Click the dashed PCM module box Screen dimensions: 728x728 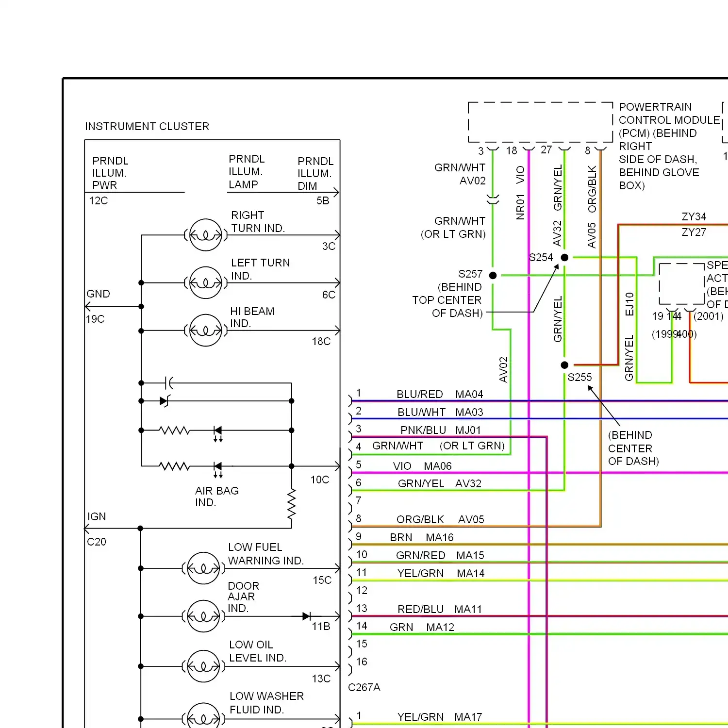click(x=540, y=122)
